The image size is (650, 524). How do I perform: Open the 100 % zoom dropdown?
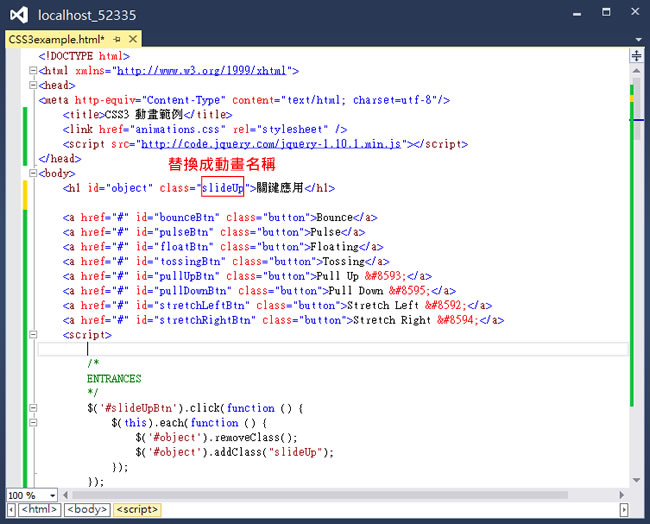click(53, 495)
